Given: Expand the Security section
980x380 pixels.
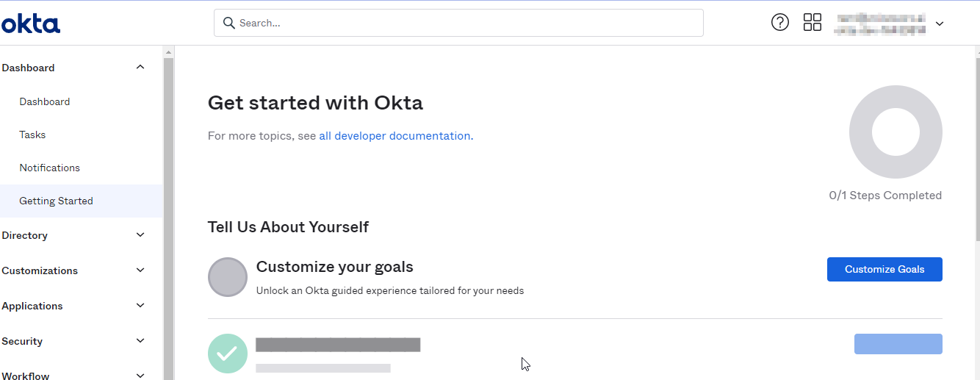Looking at the screenshot, I should (140, 341).
